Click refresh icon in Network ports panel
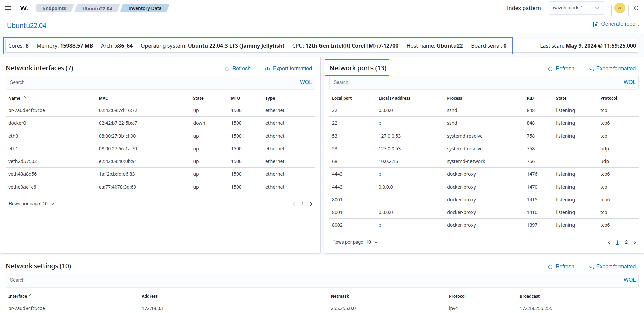The height and width of the screenshot is (313, 644). pyautogui.click(x=550, y=69)
